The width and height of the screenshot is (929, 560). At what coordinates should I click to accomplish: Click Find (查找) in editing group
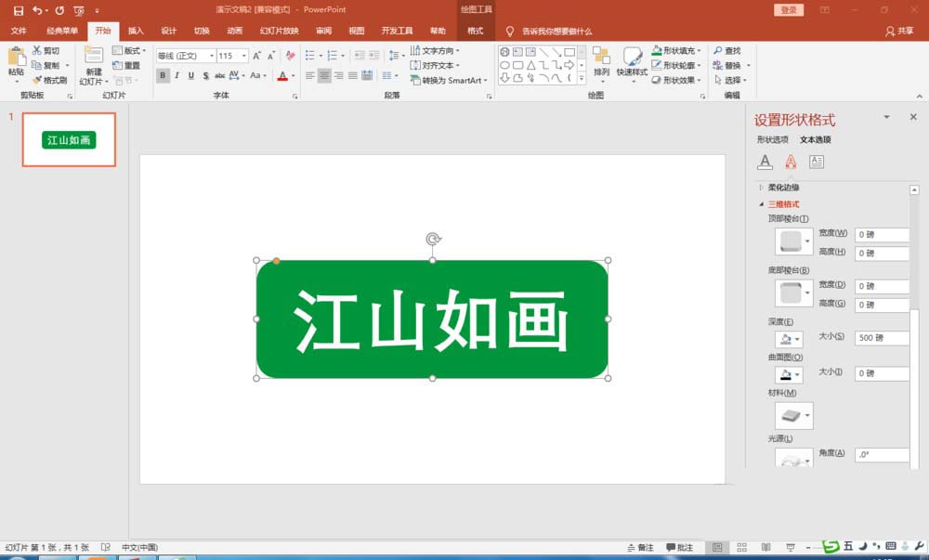[727, 51]
